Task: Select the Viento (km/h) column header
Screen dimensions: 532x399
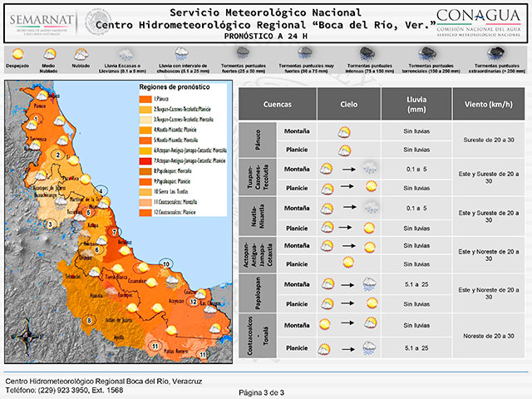Action: click(x=488, y=106)
